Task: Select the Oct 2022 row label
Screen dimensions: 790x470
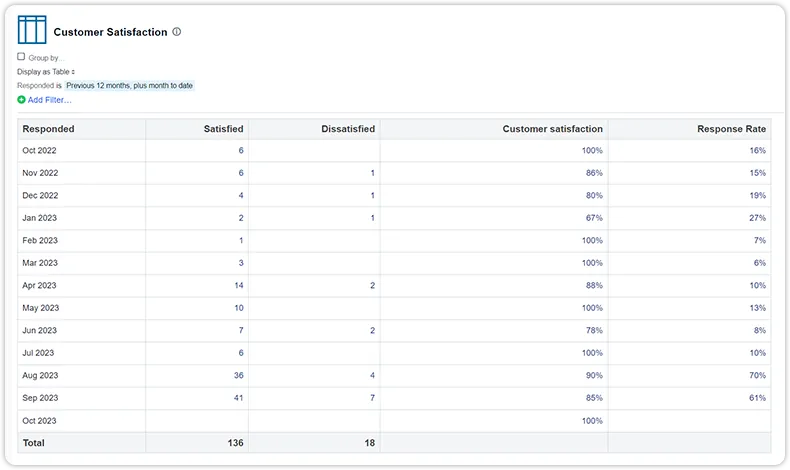Action: pyautogui.click(x=39, y=151)
